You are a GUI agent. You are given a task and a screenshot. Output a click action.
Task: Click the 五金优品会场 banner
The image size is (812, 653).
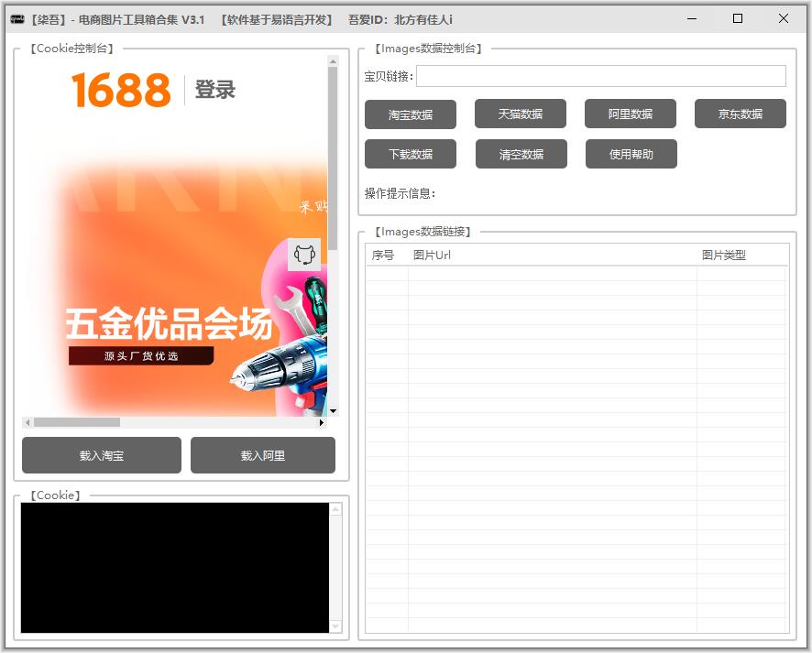click(x=169, y=324)
